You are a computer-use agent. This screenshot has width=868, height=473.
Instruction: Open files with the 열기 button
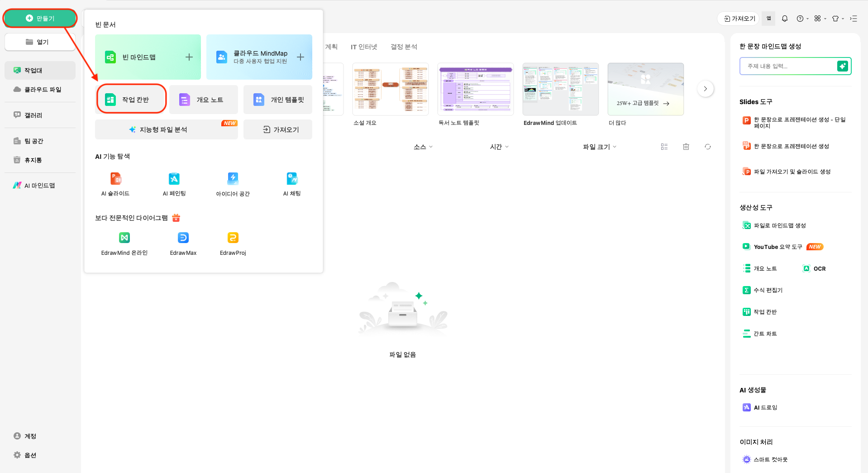(x=40, y=42)
